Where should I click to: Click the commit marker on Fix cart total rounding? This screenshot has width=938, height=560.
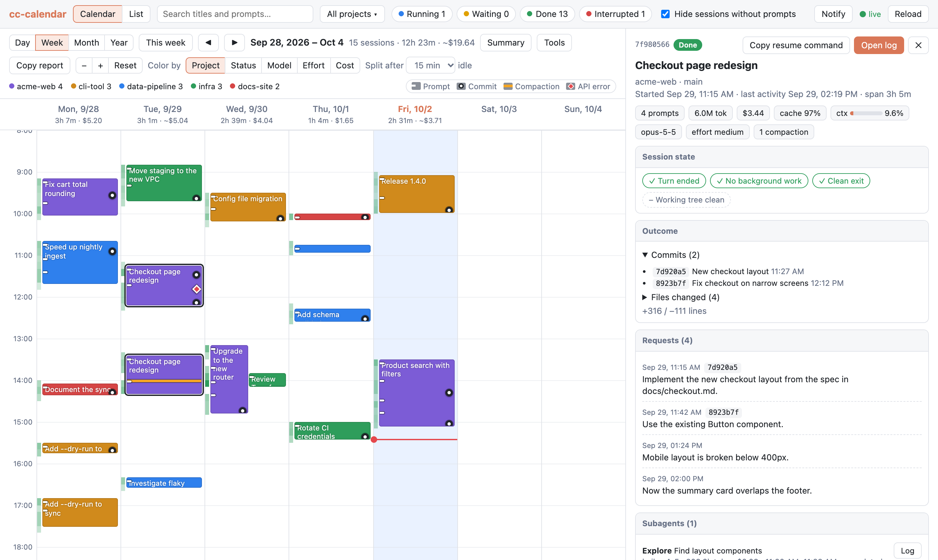pyautogui.click(x=112, y=195)
